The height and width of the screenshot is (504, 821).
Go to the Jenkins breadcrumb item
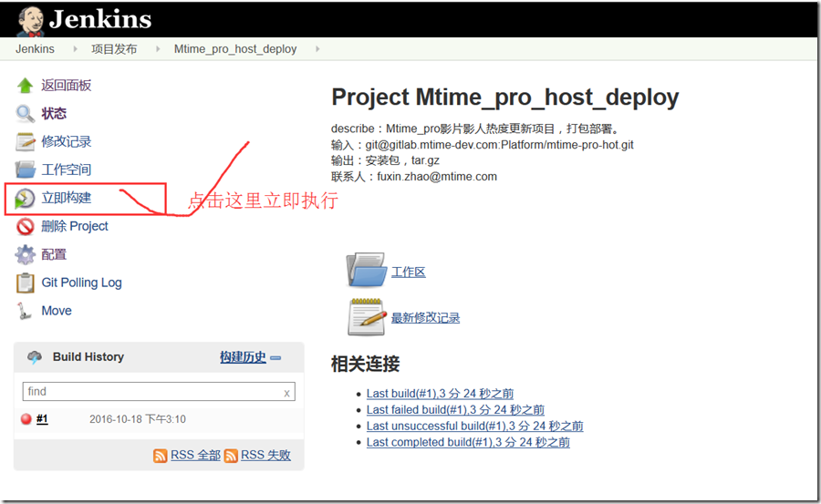point(35,48)
